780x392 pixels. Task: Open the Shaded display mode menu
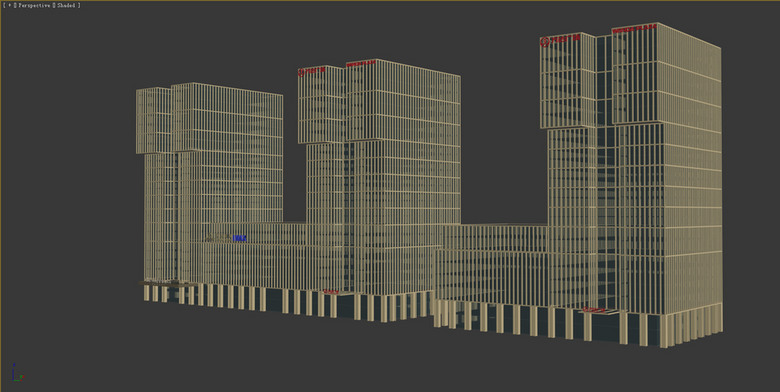coord(66,5)
